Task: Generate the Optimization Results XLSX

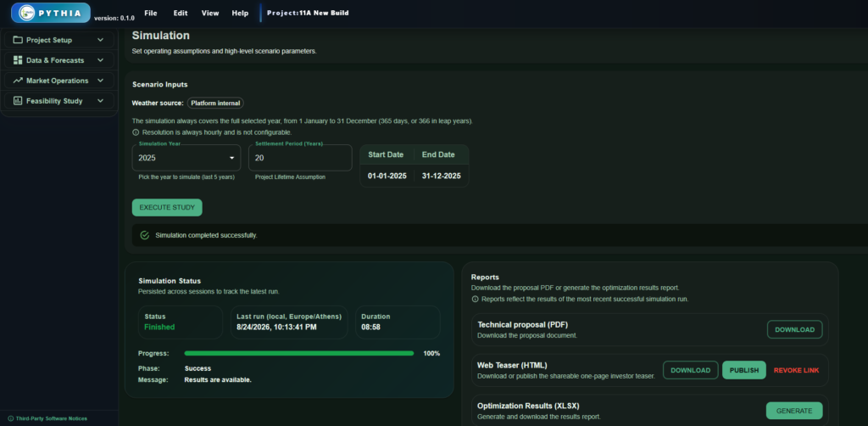Action: (793, 411)
